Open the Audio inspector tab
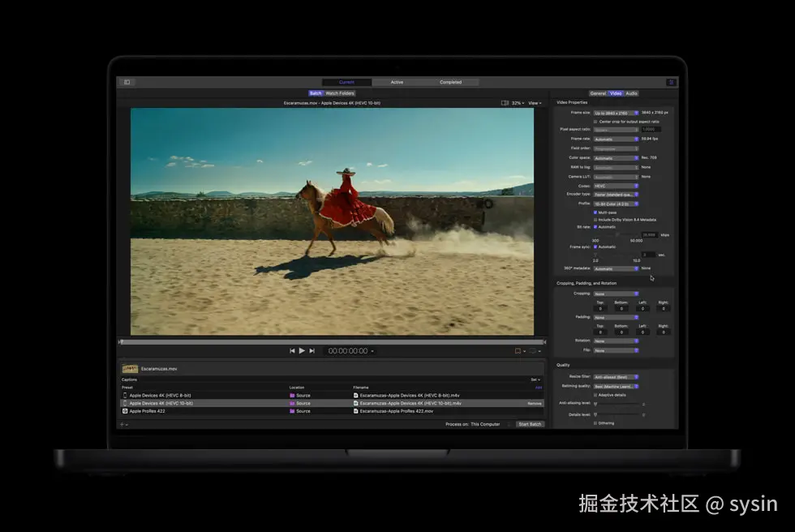This screenshot has height=532, width=795. pyautogui.click(x=631, y=93)
